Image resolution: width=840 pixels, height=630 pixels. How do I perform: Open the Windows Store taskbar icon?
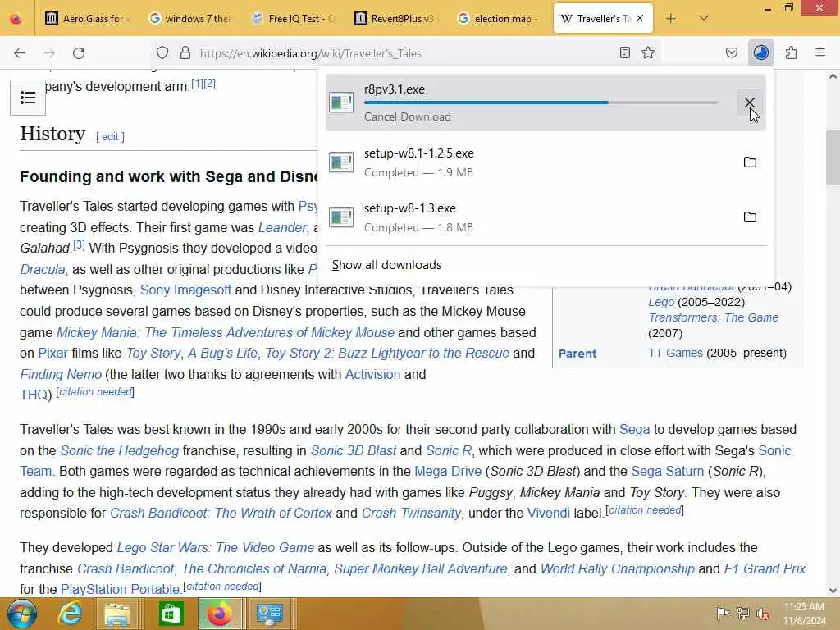tap(171, 614)
